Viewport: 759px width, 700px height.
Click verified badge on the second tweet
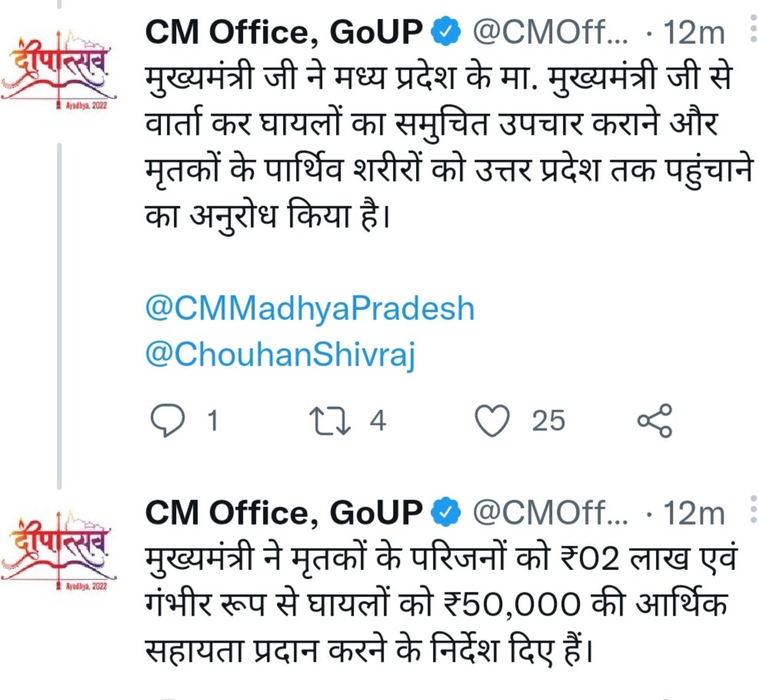coord(446,513)
